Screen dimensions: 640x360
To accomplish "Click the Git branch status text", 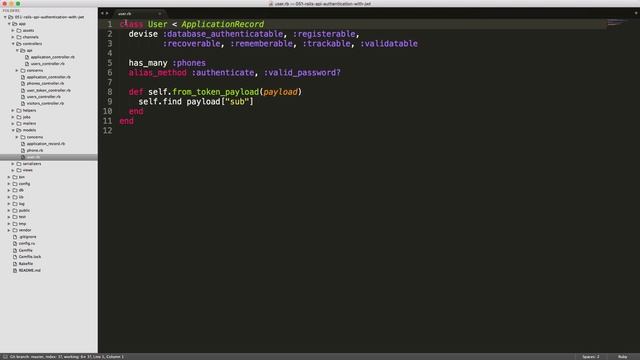I will click(67, 357).
